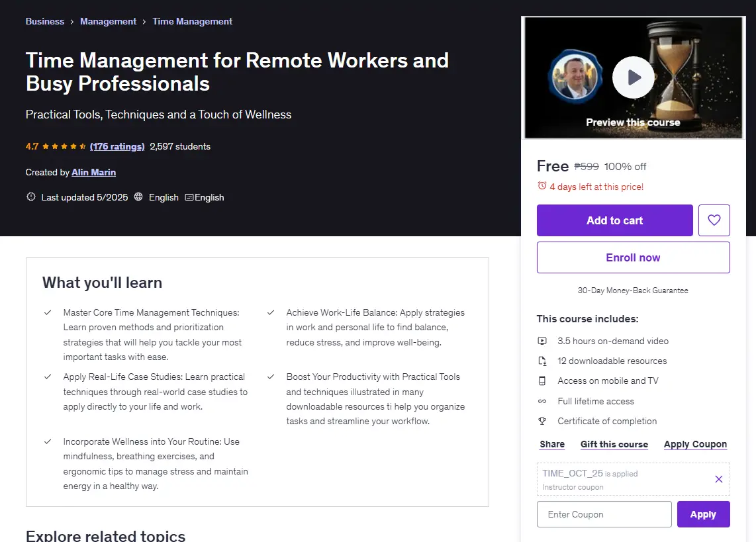Screen dimensions: 756x542
Task: Visit instructor Alin Marin's profile
Action: point(93,173)
